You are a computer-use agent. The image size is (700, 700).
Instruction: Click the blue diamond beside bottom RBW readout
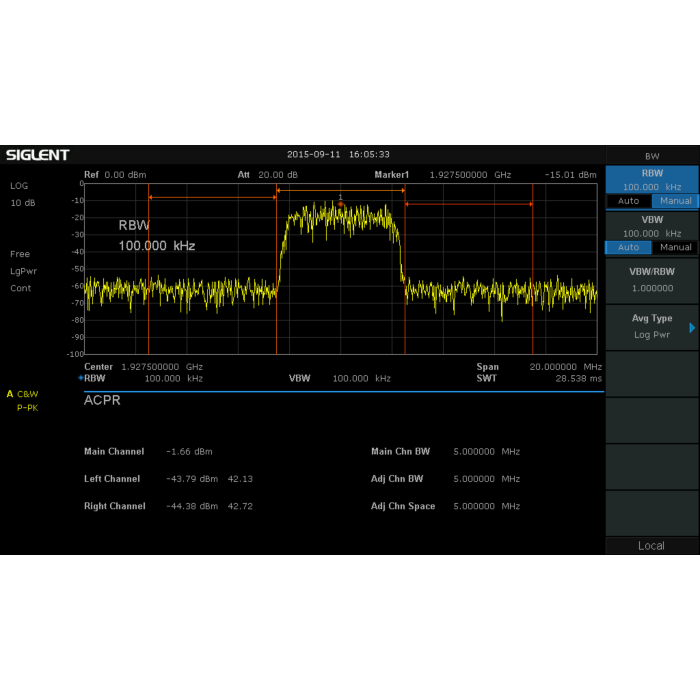click(x=80, y=379)
